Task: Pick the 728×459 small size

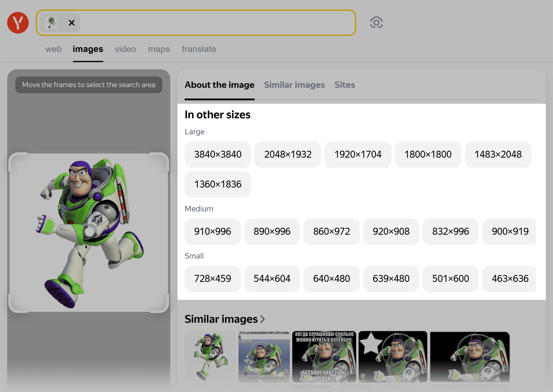Action: point(213,279)
